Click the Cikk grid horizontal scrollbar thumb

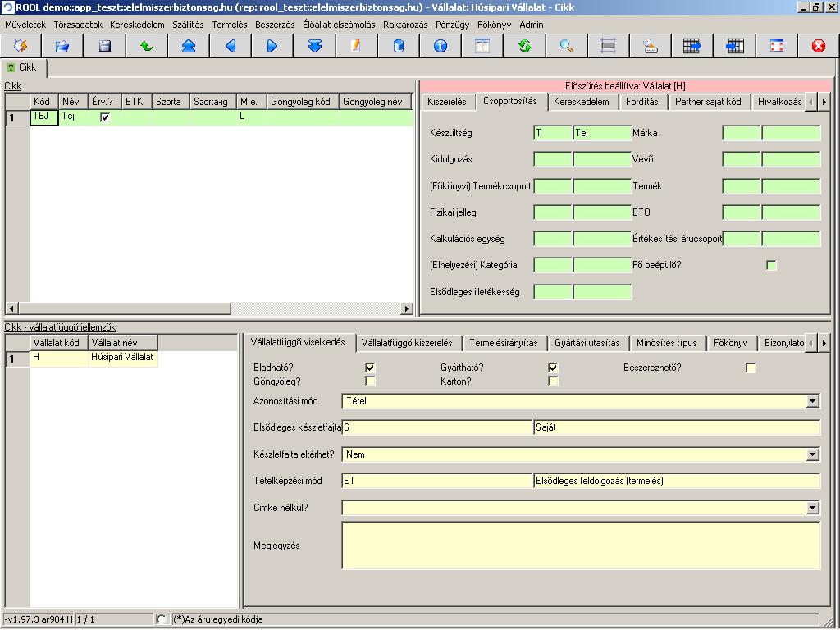coord(125,308)
